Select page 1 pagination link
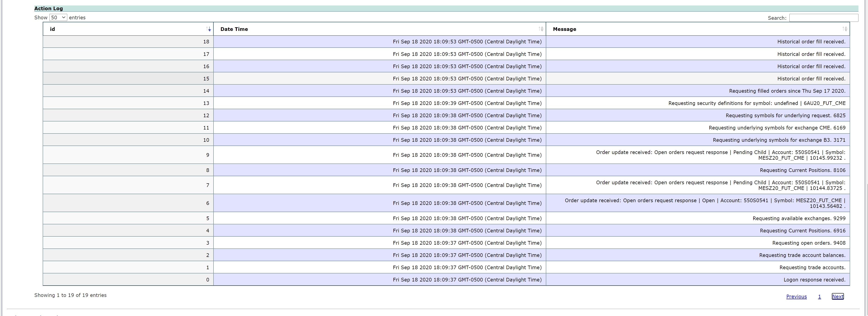 (819, 296)
